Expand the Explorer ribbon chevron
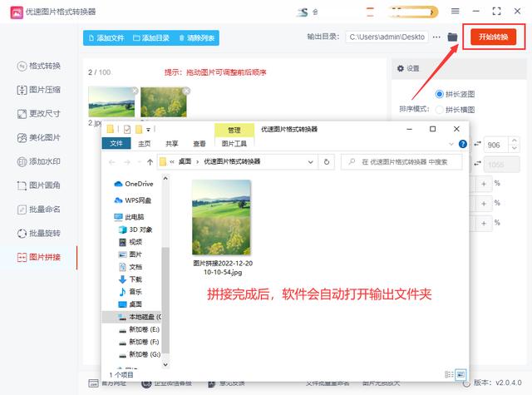This screenshot has width=532, height=395. (451, 144)
